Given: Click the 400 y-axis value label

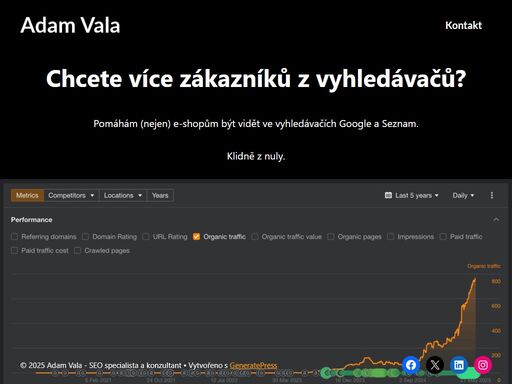Looking at the screenshot, I should [496, 331].
